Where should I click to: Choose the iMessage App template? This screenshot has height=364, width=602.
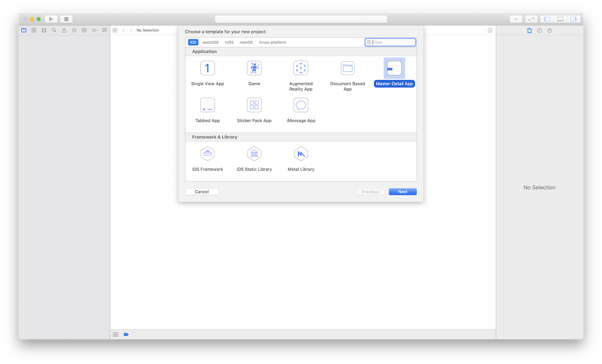click(x=301, y=110)
